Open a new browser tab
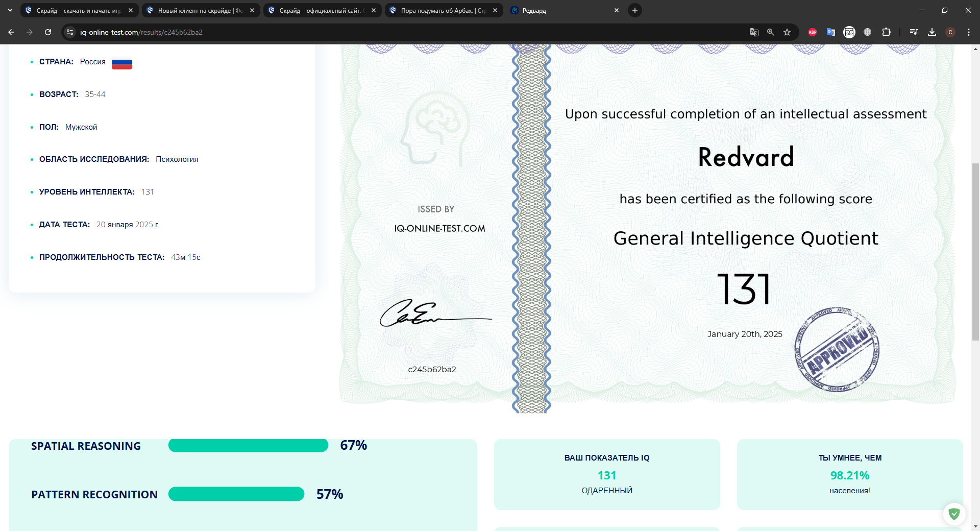Image resolution: width=980 pixels, height=531 pixels. 635,10
